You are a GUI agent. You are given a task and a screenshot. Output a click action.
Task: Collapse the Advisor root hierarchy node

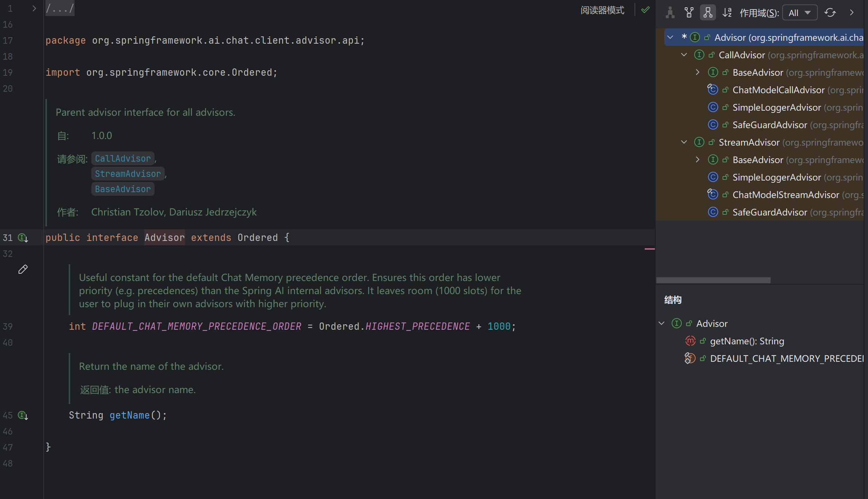tap(670, 37)
